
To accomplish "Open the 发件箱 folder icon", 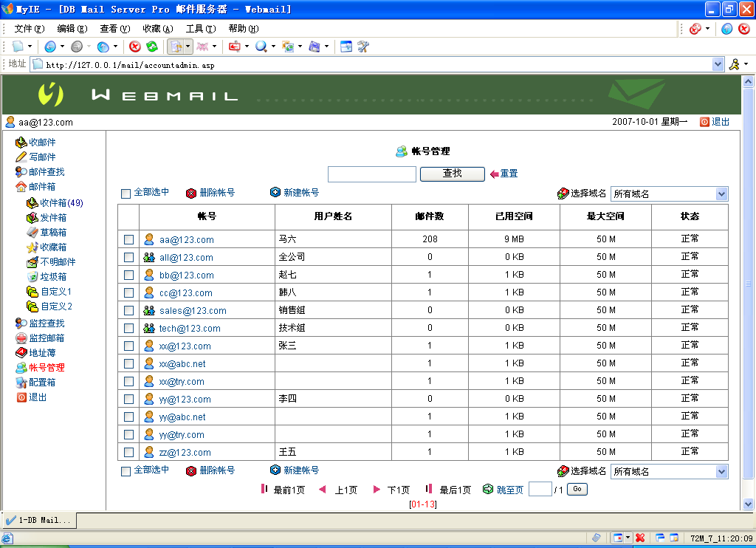I will 32,218.
